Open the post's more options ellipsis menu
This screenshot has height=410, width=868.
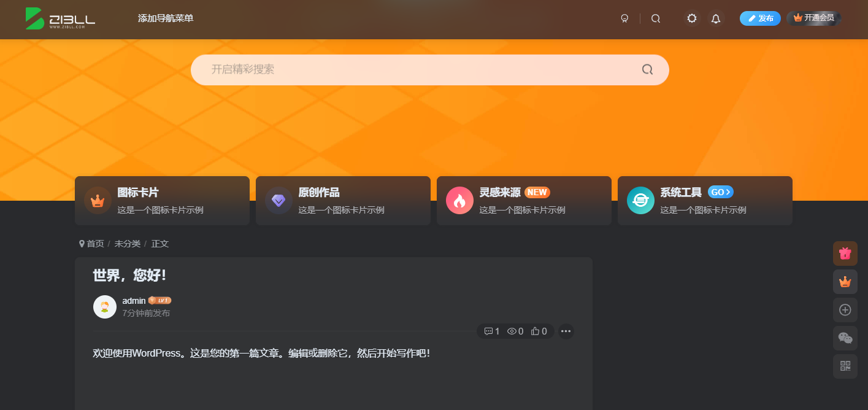(566, 331)
